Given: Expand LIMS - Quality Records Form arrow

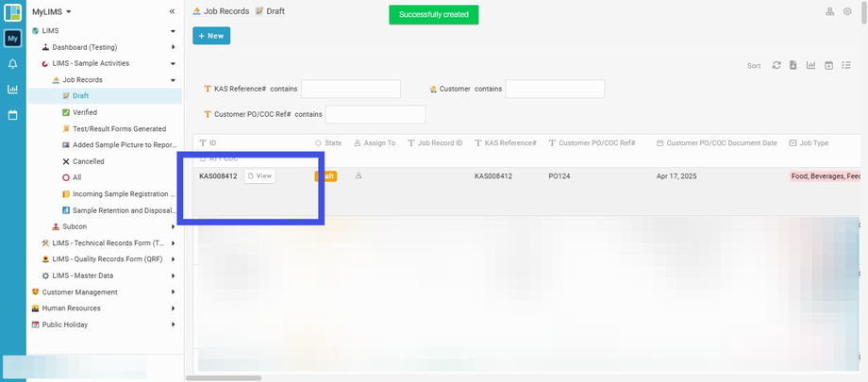Looking at the screenshot, I should [x=174, y=259].
